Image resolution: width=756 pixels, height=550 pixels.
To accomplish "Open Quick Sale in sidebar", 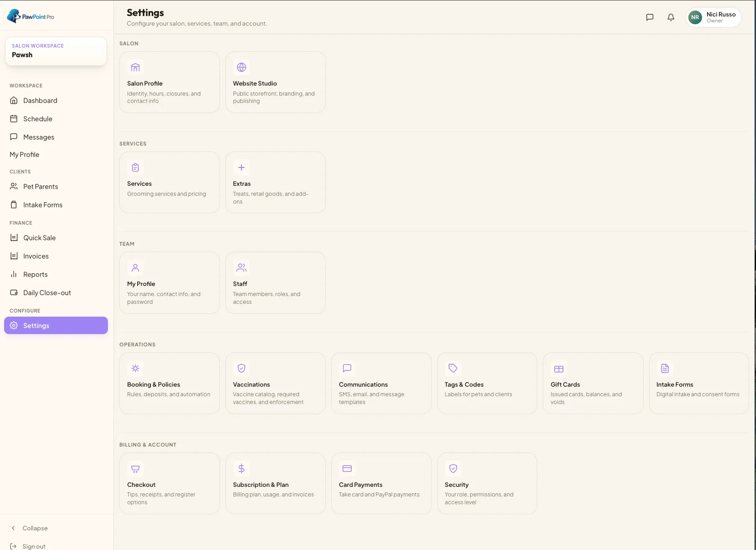I will (56, 238).
